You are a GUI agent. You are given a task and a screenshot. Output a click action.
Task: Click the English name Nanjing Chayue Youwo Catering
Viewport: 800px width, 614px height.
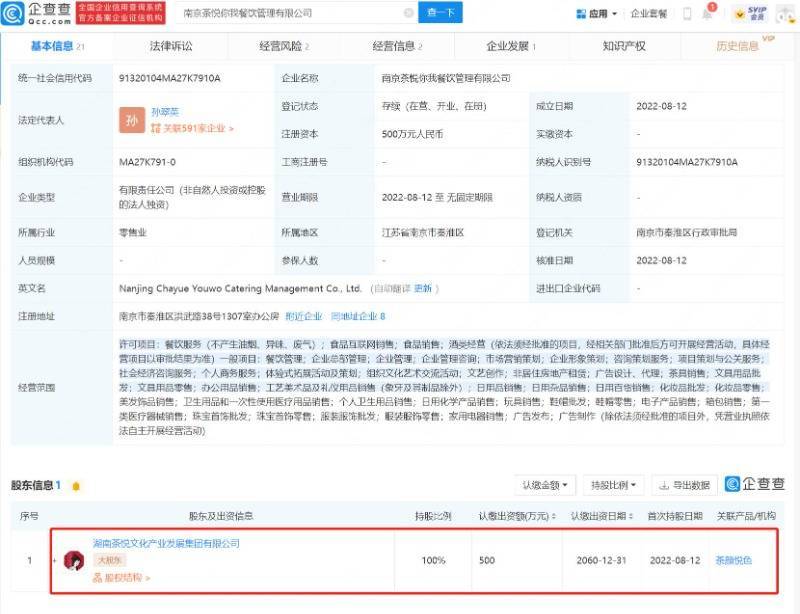point(240,288)
